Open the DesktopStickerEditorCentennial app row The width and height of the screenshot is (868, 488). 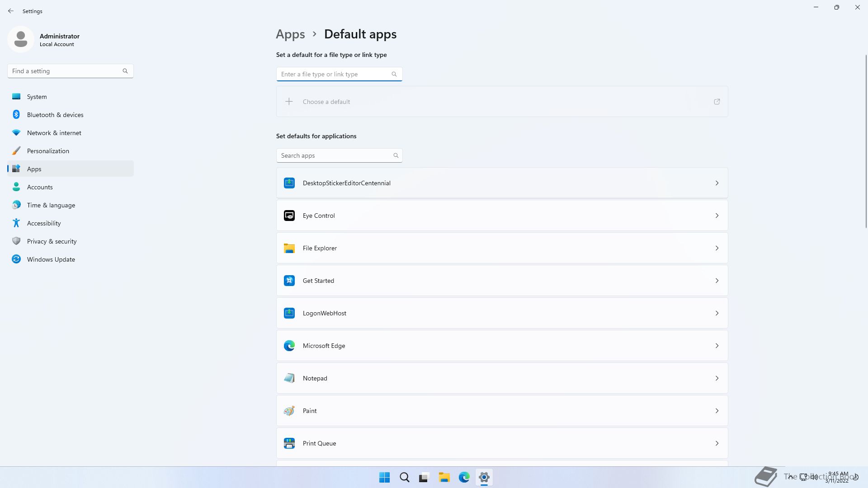point(502,183)
